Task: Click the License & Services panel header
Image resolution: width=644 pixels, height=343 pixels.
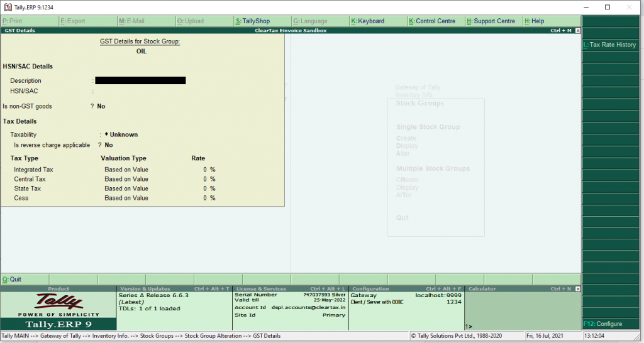Action: 291,289
